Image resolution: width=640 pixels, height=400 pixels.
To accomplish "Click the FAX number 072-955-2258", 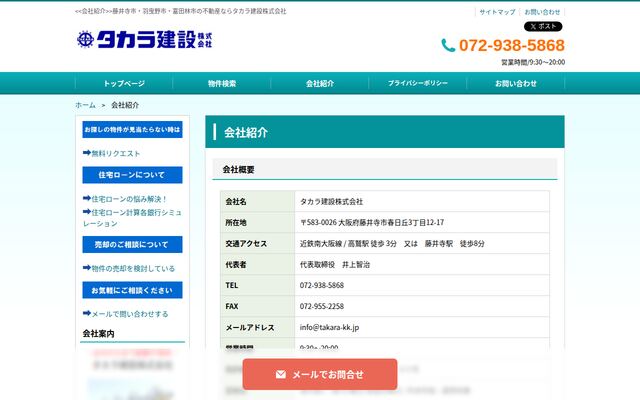I will click(x=322, y=306).
